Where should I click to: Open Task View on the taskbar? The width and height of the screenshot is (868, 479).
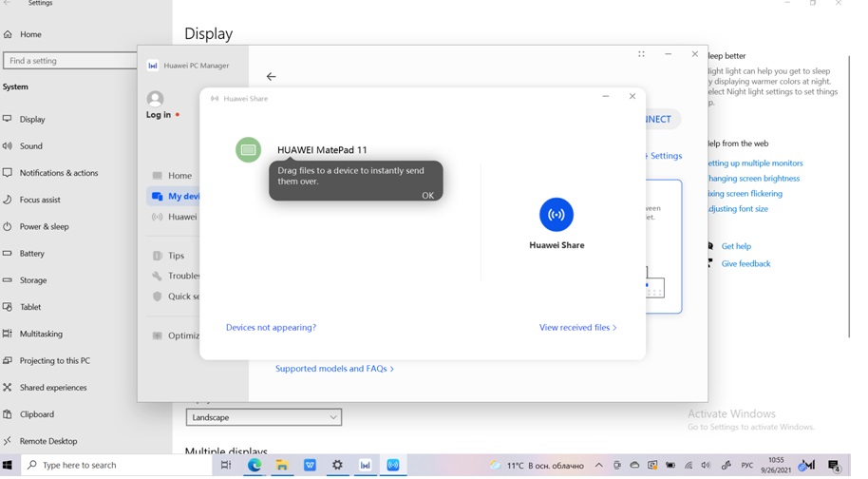pos(226,465)
